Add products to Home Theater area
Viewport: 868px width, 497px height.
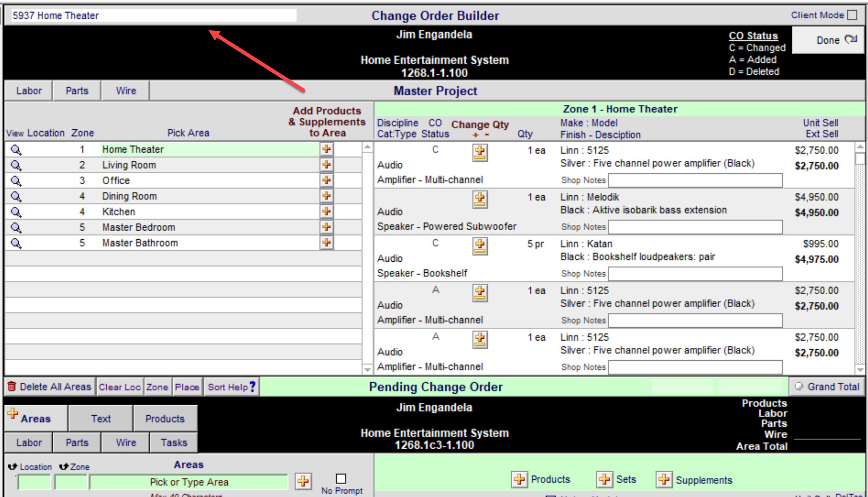coord(326,149)
